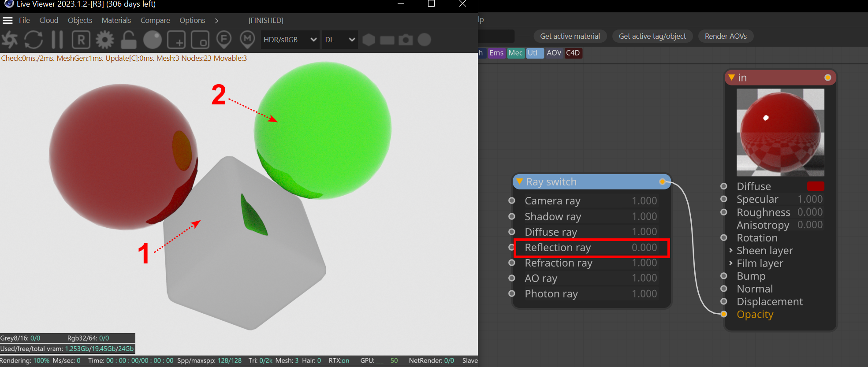
Task: Open the DL kernel dropdown
Action: [x=339, y=40]
